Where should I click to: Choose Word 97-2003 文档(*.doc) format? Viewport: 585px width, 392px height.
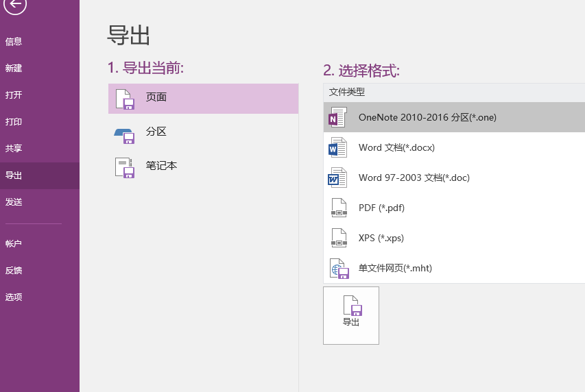pos(454,177)
